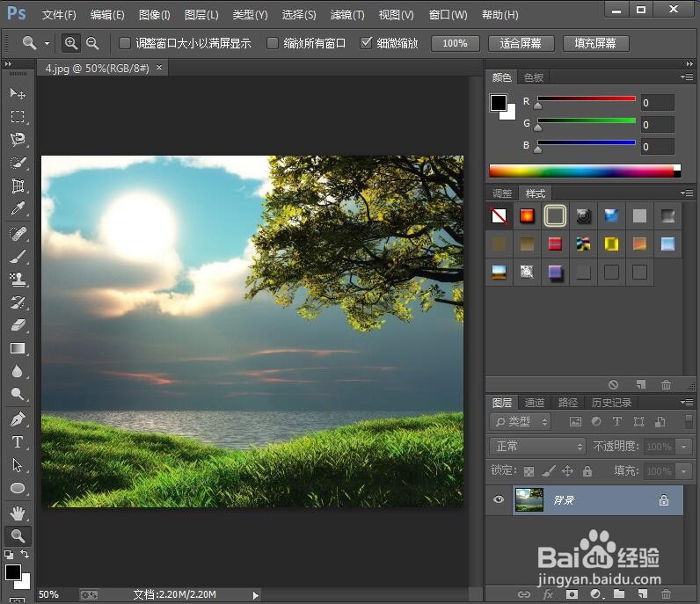Select the Lasso tool
Image resolution: width=700 pixels, height=604 pixels.
point(18,139)
